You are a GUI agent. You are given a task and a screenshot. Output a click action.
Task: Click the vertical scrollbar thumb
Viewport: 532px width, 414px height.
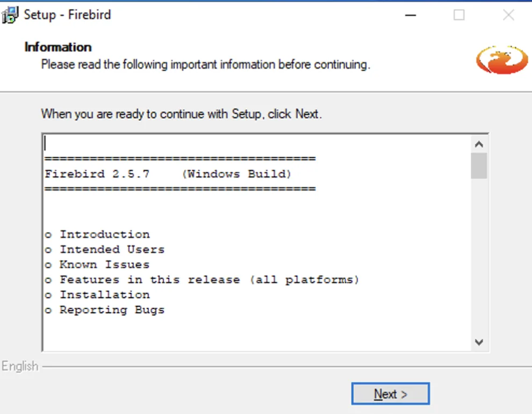[x=479, y=166]
